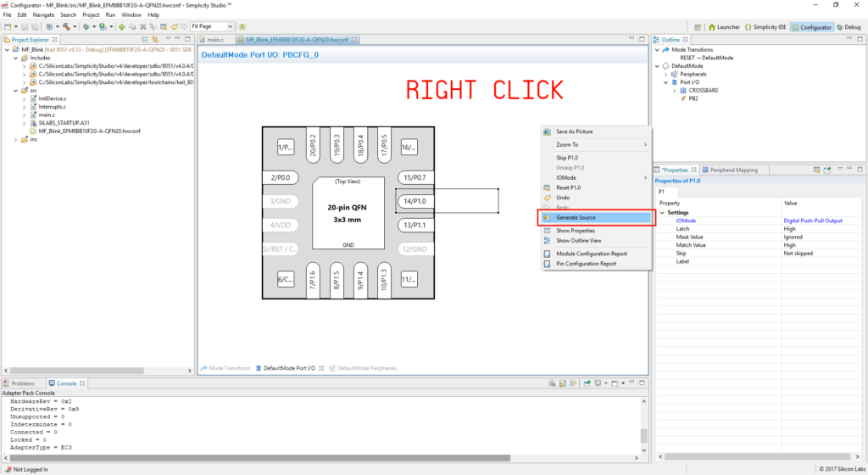Viewport: 868px width, 475px height.
Task: Click Pin Configuration Report menu entry
Action: tap(586, 264)
